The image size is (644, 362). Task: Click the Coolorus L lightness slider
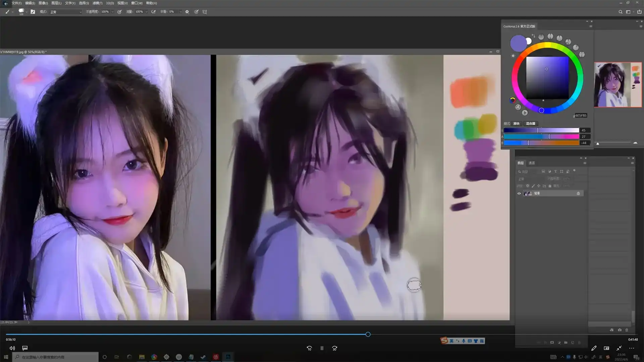click(x=541, y=130)
